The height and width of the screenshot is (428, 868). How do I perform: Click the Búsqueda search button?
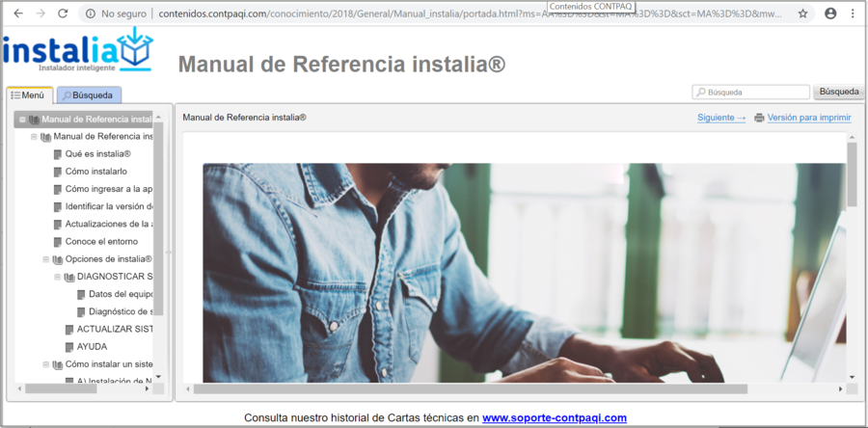(x=839, y=92)
